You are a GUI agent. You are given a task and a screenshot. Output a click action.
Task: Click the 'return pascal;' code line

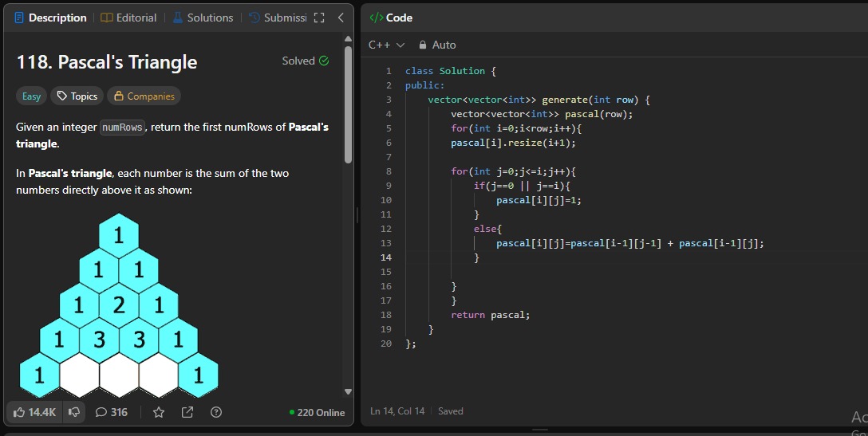[x=490, y=315]
